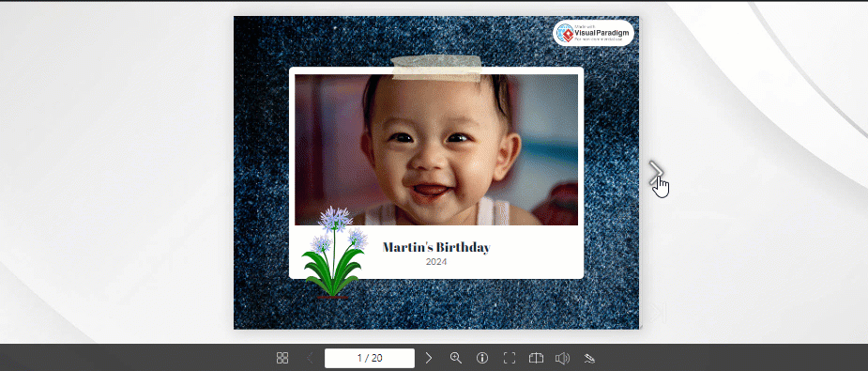Go to next page via toolbar arrow

(x=429, y=358)
